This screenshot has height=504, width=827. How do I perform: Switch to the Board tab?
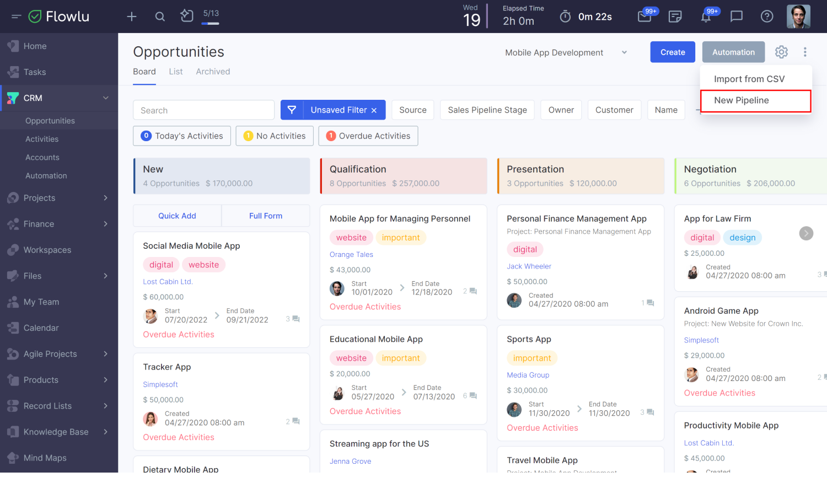[144, 72]
